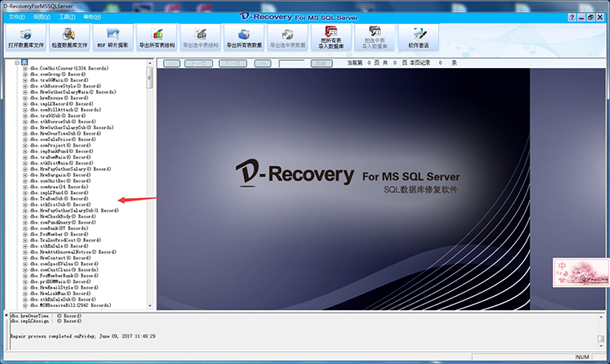The height and width of the screenshot is (364, 610).
Task: Click tree panel scroll-down arrow
Action: [x=150, y=306]
